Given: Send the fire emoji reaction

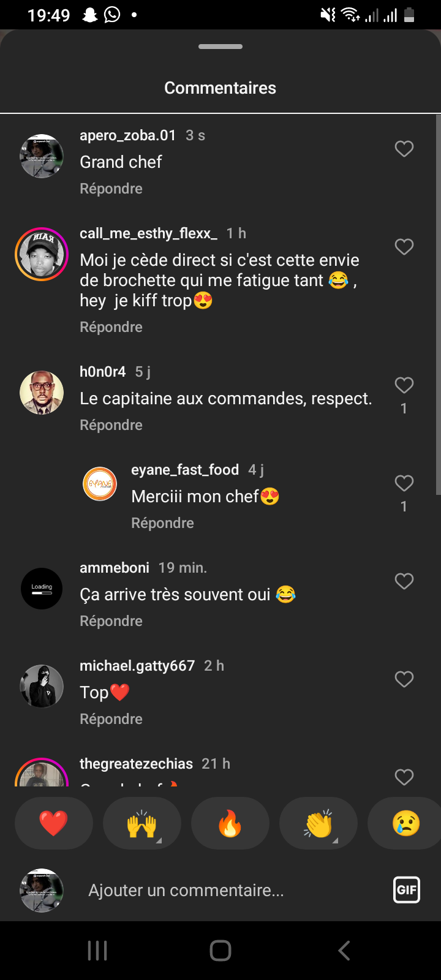Looking at the screenshot, I should tap(230, 823).
